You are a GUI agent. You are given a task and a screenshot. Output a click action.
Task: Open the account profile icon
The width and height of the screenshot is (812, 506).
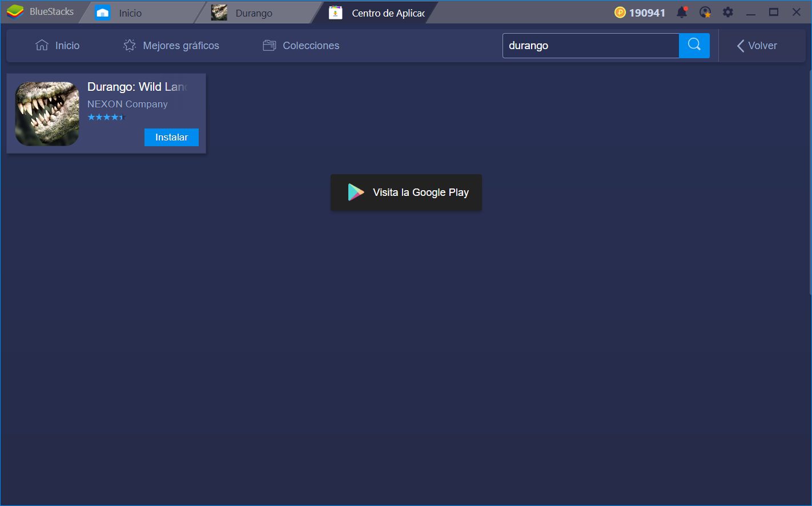coord(706,12)
